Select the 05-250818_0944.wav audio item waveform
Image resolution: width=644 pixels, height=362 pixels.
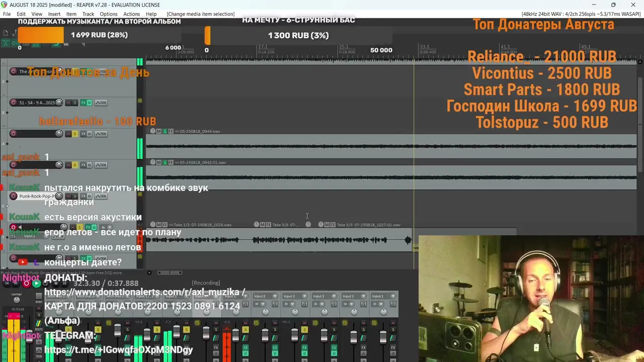[391, 147]
